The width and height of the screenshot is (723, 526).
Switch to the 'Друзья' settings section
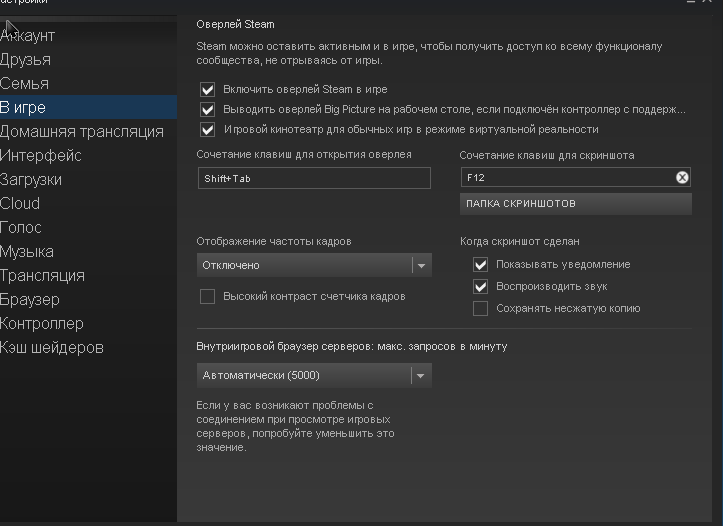tap(26, 60)
